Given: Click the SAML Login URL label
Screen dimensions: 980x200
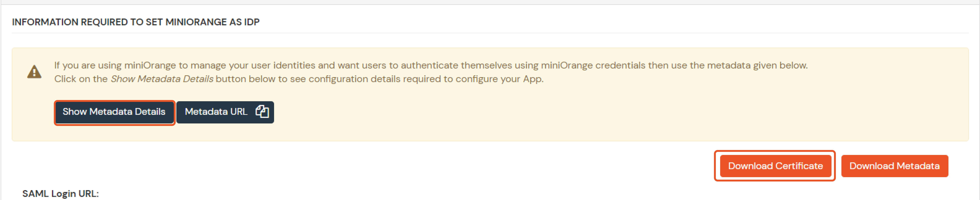Looking at the screenshot, I should click(61, 193).
